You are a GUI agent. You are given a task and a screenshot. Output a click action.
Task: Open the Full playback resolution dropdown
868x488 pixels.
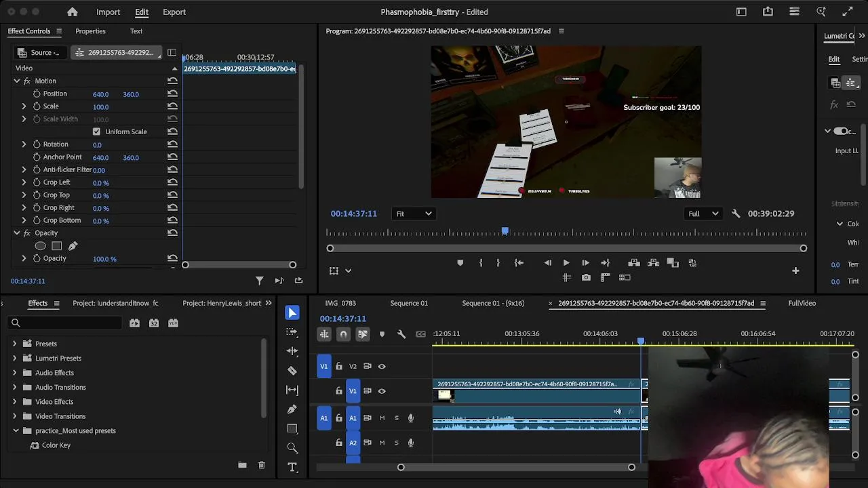click(703, 214)
